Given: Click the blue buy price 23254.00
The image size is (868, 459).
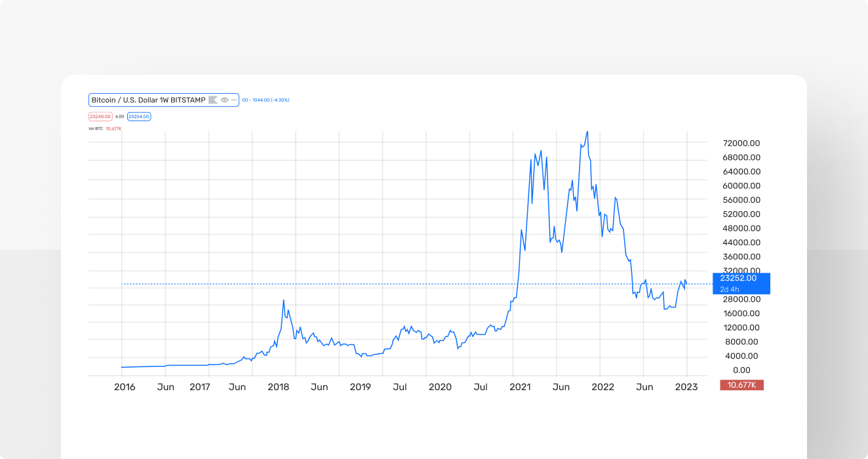Looking at the screenshot, I should [x=139, y=117].
